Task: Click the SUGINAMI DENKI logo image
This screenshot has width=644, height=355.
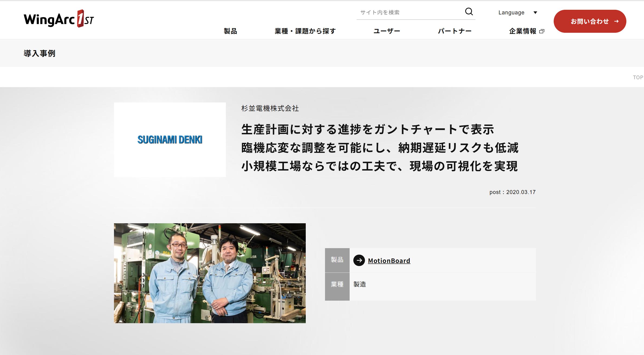Action: point(170,140)
